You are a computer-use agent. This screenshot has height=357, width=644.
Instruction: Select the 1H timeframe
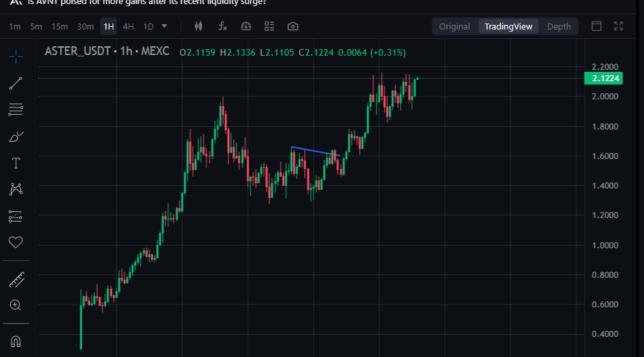click(x=109, y=26)
